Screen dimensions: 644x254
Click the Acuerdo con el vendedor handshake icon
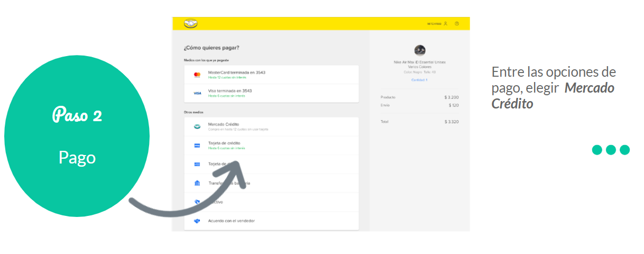click(x=197, y=221)
